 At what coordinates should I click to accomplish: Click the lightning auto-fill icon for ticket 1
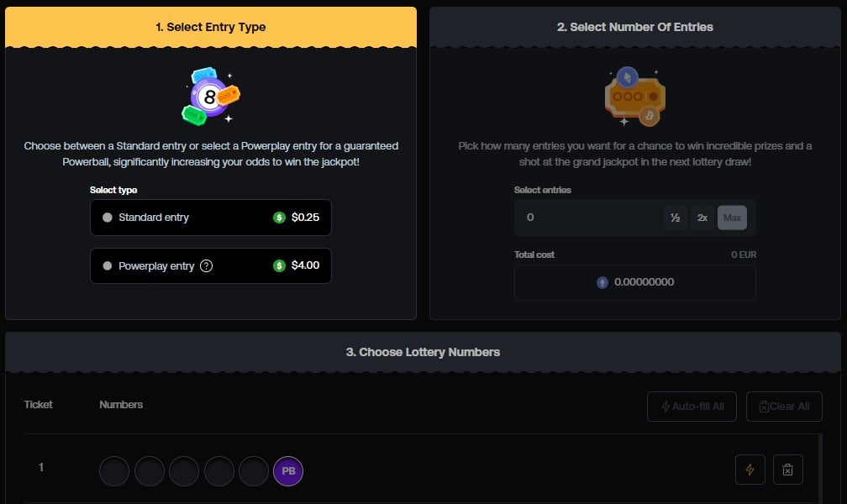click(750, 470)
